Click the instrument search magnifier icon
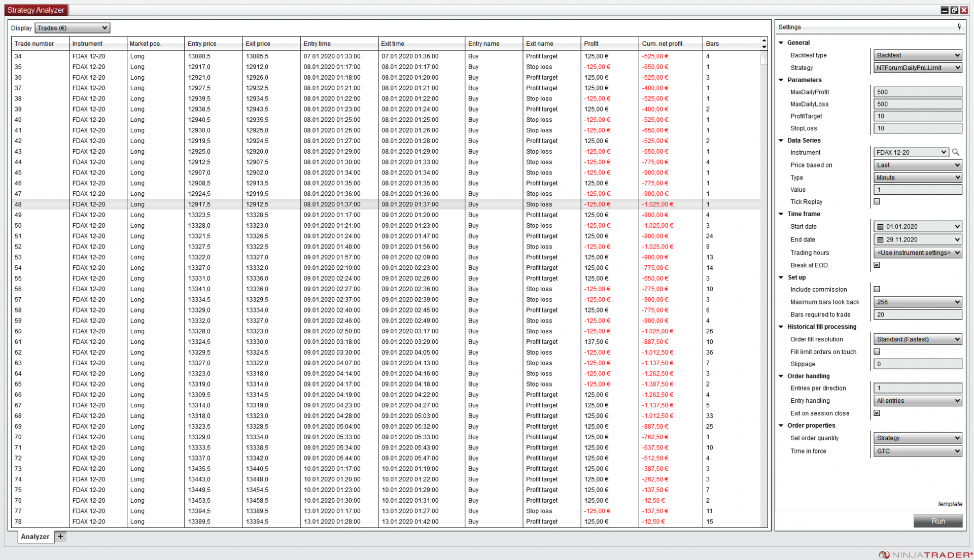974x560 pixels. [x=956, y=152]
